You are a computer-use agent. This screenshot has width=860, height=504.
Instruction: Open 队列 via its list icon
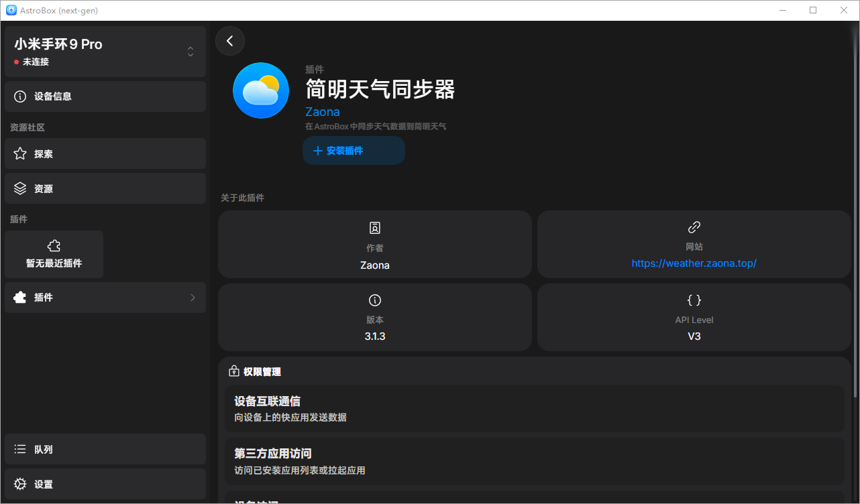point(20,449)
